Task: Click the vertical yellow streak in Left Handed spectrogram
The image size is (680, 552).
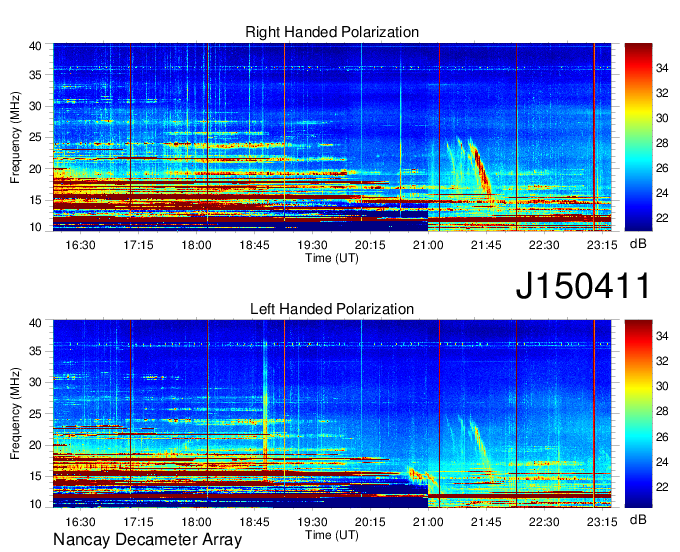Action: click(x=265, y=403)
